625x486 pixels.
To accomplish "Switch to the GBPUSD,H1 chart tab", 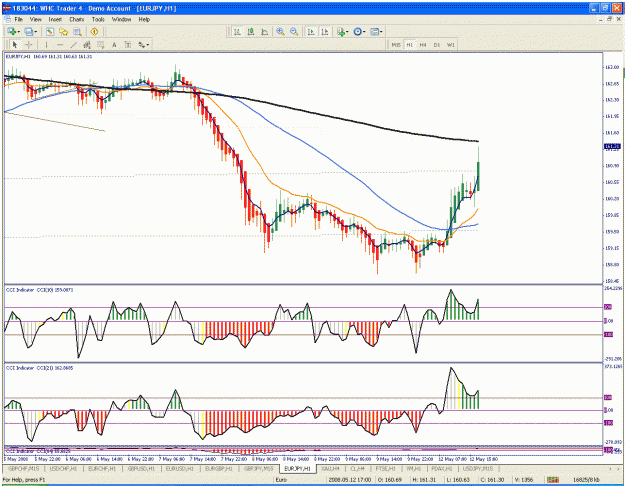I will (141, 468).
